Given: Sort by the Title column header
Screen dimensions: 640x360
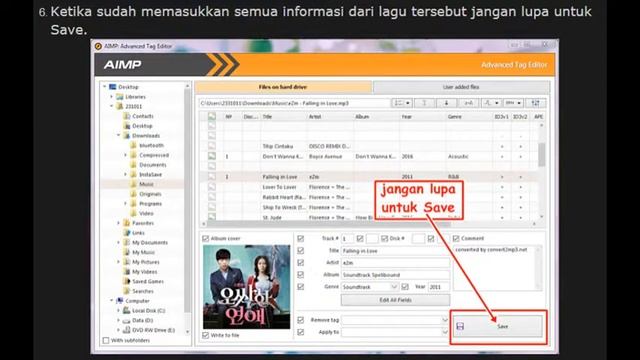Looking at the screenshot, I should coord(283,117).
